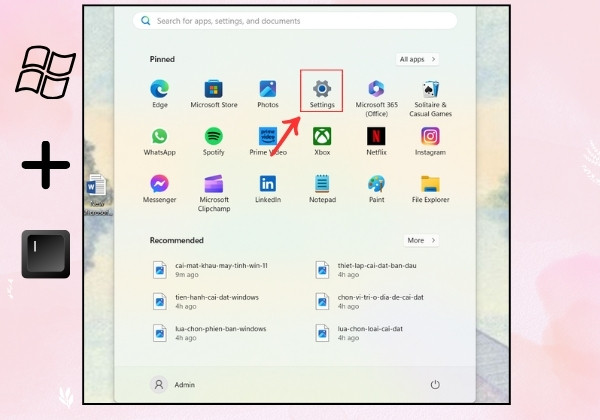Screen dimensions: 600x420
Task: Click the Word document desktop icon
Action: pyautogui.click(x=97, y=195)
